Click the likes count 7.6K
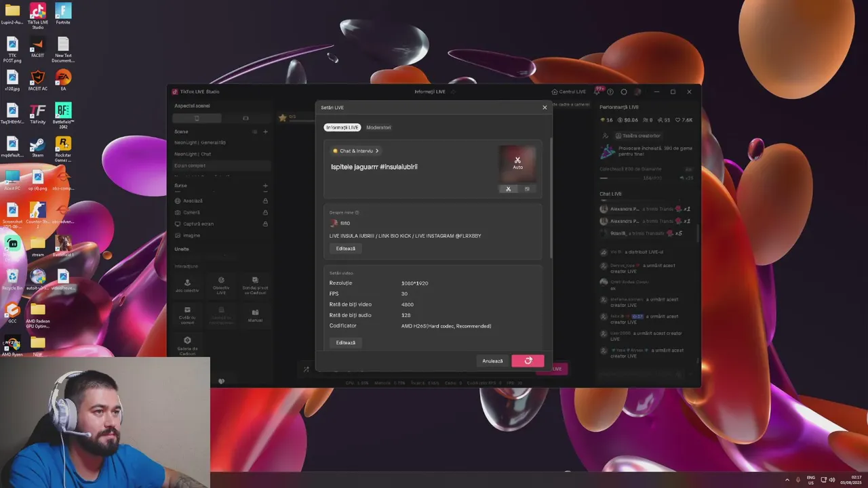The image size is (868, 488). point(684,120)
